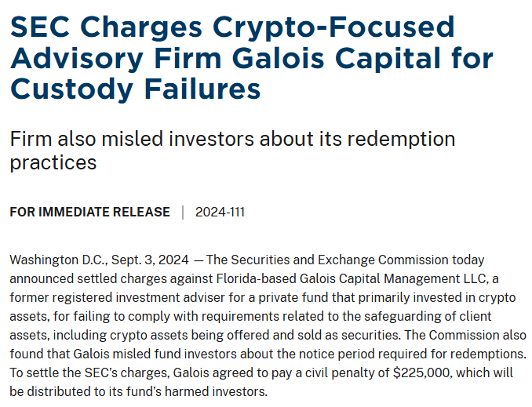Click the vertical divider before 2024-111
The height and width of the screenshot is (407, 532).
click(x=183, y=212)
